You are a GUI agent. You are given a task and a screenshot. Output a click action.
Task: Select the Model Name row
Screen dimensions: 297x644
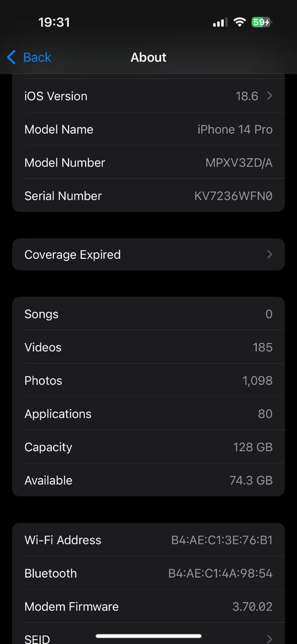tap(148, 130)
